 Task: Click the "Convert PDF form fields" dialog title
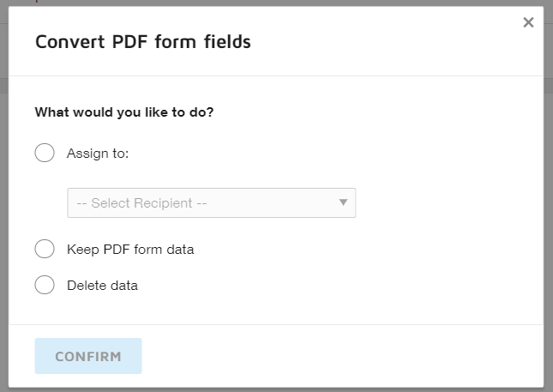tap(142, 41)
